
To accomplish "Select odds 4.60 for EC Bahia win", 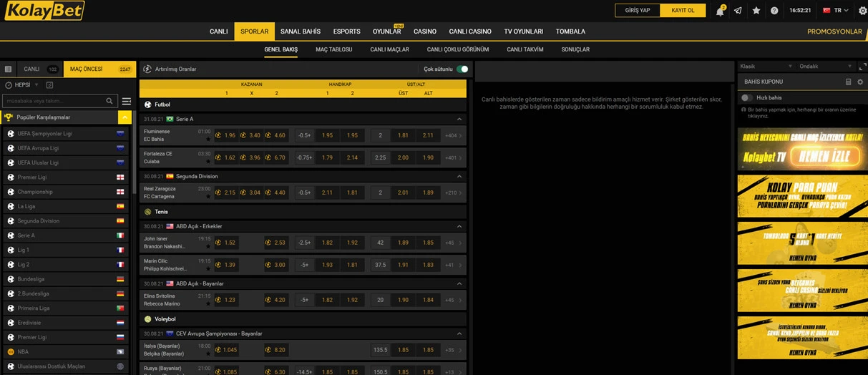I will pyautogui.click(x=275, y=135).
